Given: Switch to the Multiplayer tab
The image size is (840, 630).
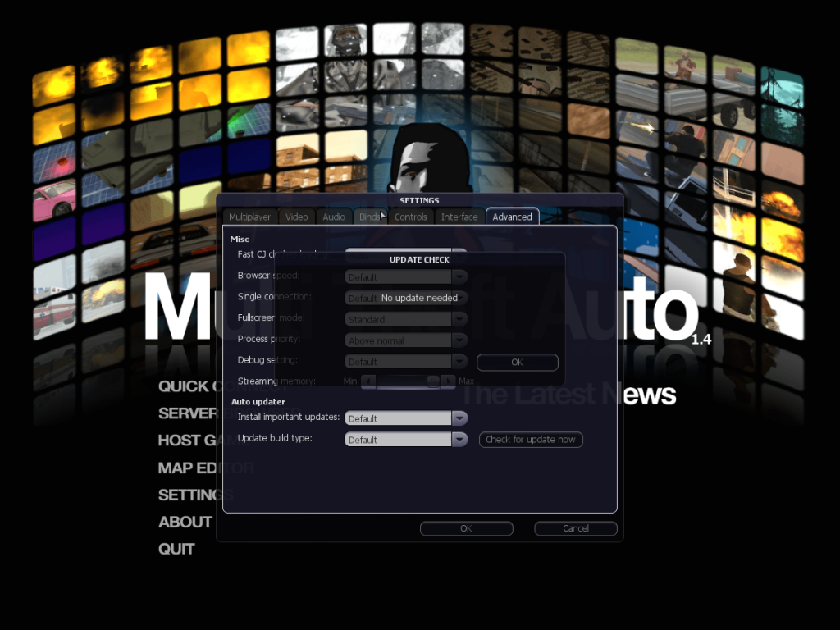Looking at the screenshot, I should click(249, 217).
